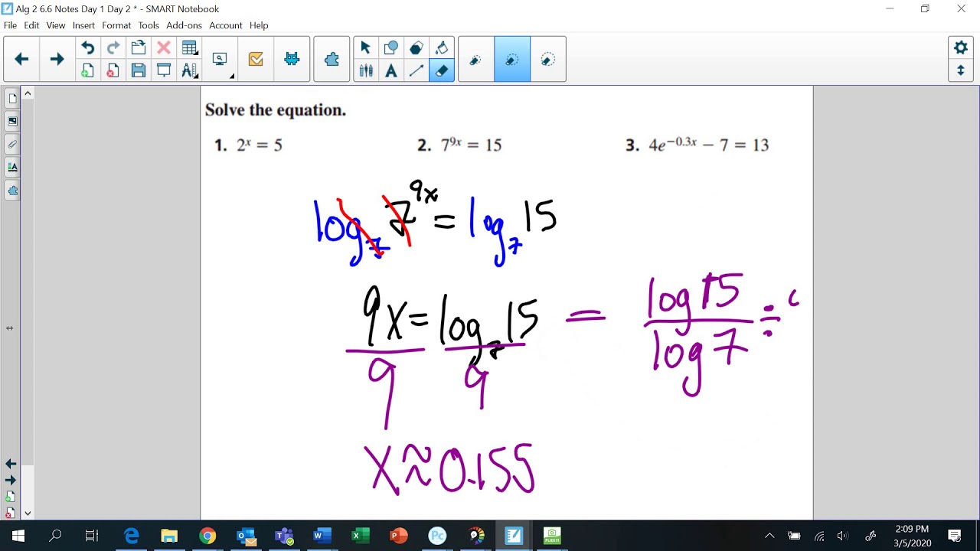Viewport: 980px width, 551px height.
Task: Open toolbar settings gear icon
Action: pos(961,47)
